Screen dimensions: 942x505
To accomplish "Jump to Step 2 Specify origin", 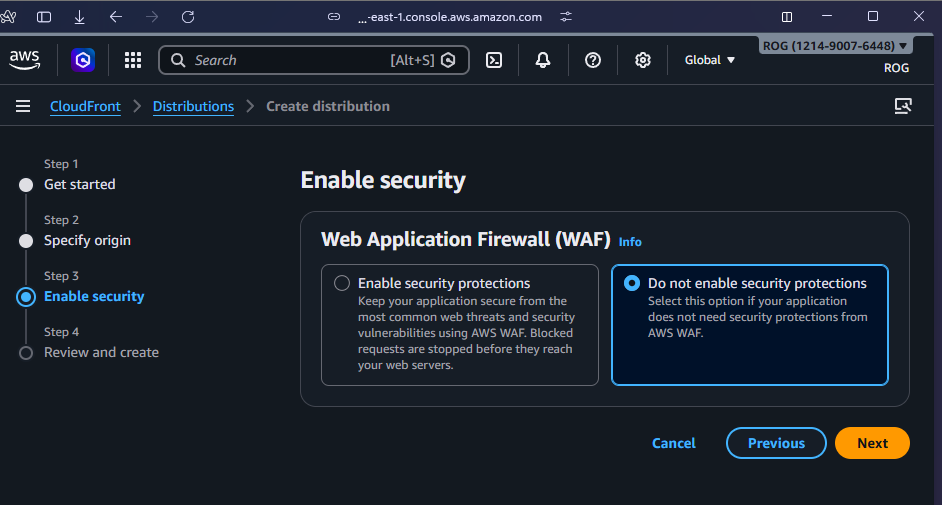I will (87, 240).
